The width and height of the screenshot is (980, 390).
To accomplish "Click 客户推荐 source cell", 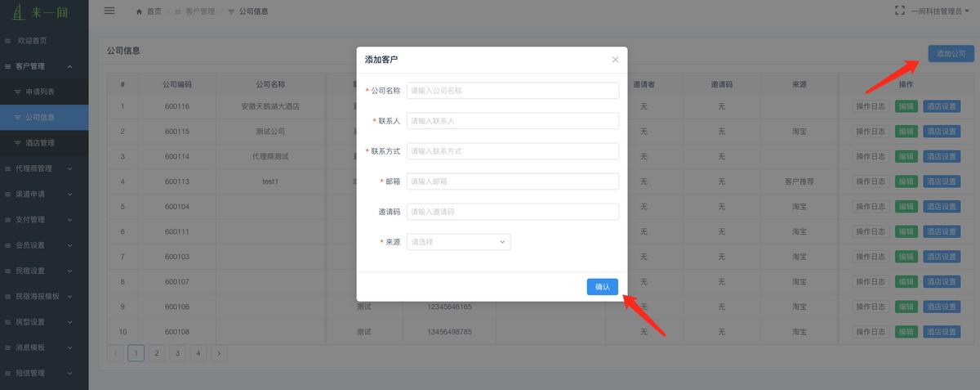I will click(x=800, y=182).
